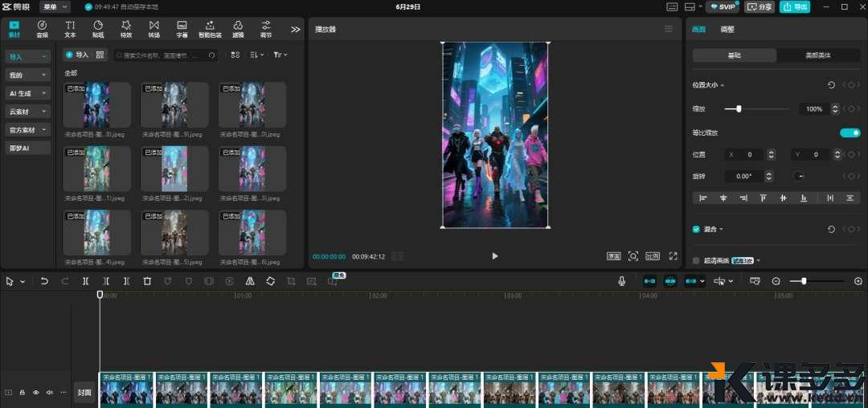Click the player focus/scan icon

633,256
